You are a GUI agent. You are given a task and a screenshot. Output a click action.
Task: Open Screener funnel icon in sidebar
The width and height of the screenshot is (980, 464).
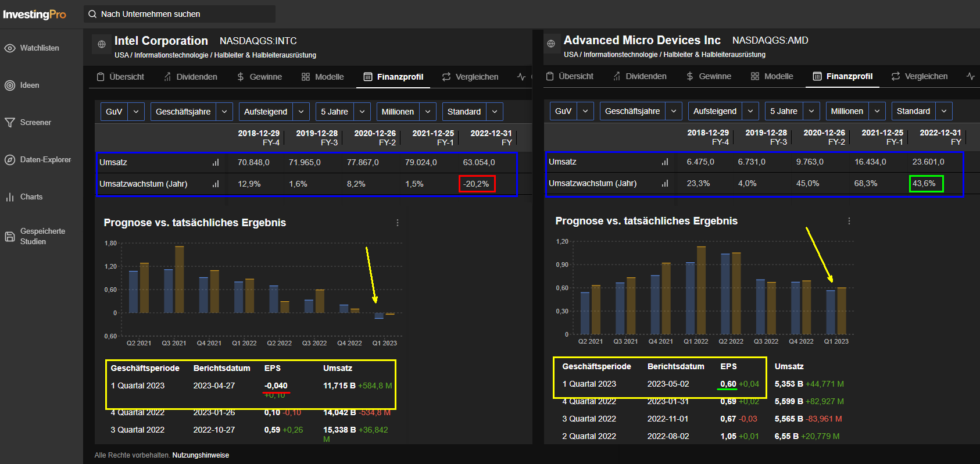pyautogui.click(x=10, y=123)
